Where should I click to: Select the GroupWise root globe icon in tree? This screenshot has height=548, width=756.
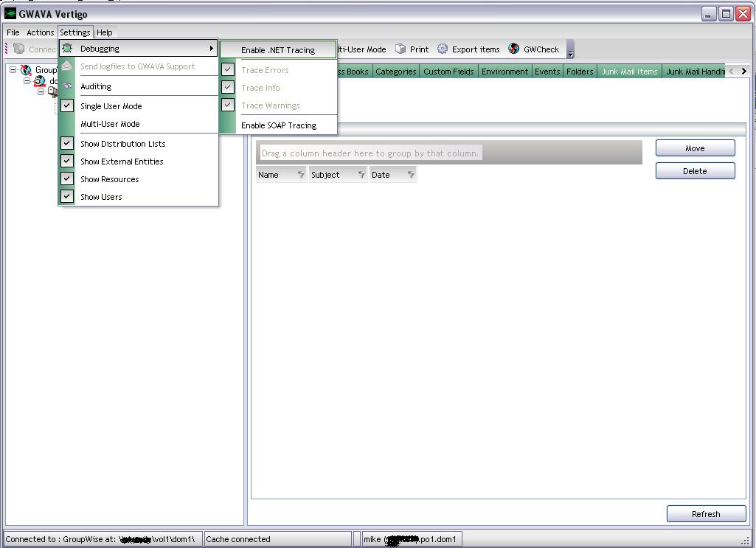pos(26,70)
